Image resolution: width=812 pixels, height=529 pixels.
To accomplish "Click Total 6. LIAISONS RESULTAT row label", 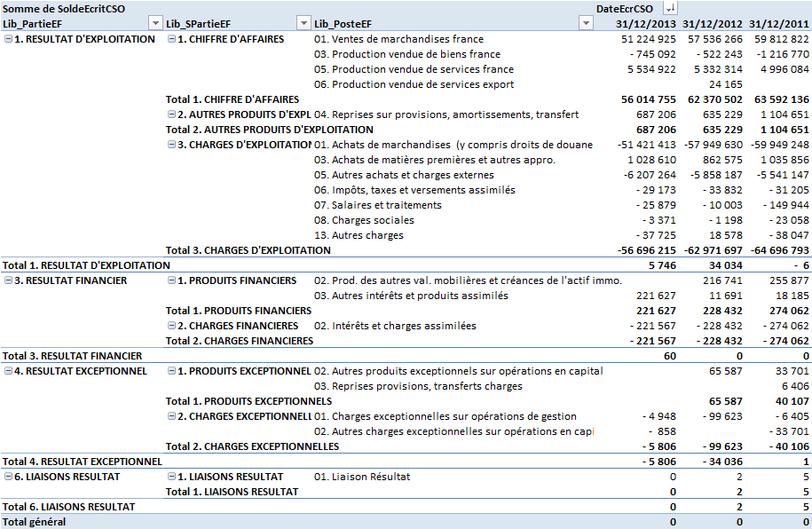I will pyautogui.click(x=68, y=507).
